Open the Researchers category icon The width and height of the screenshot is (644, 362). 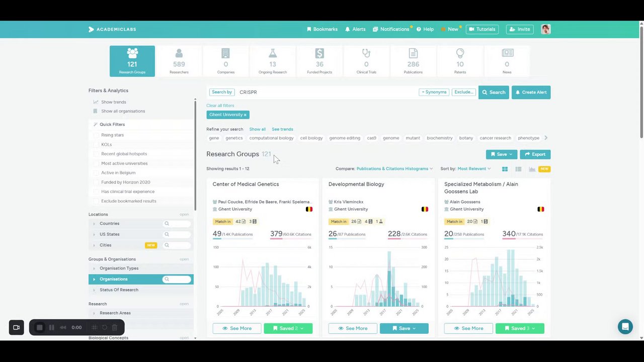(179, 53)
